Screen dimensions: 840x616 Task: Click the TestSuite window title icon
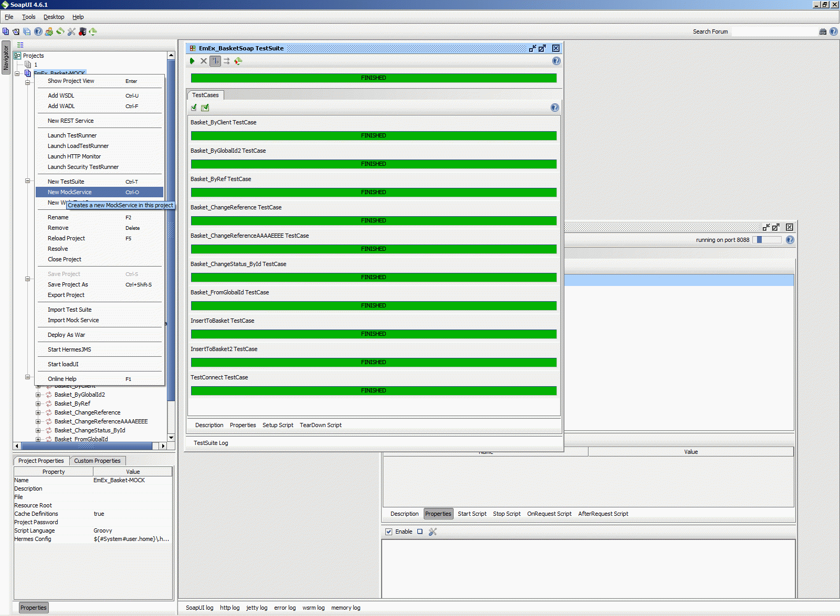pyautogui.click(x=193, y=48)
